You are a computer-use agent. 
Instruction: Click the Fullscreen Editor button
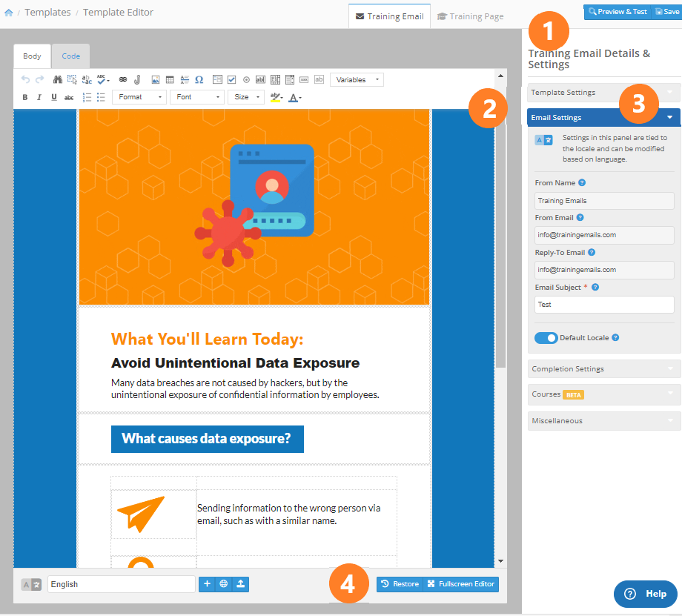pos(460,584)
